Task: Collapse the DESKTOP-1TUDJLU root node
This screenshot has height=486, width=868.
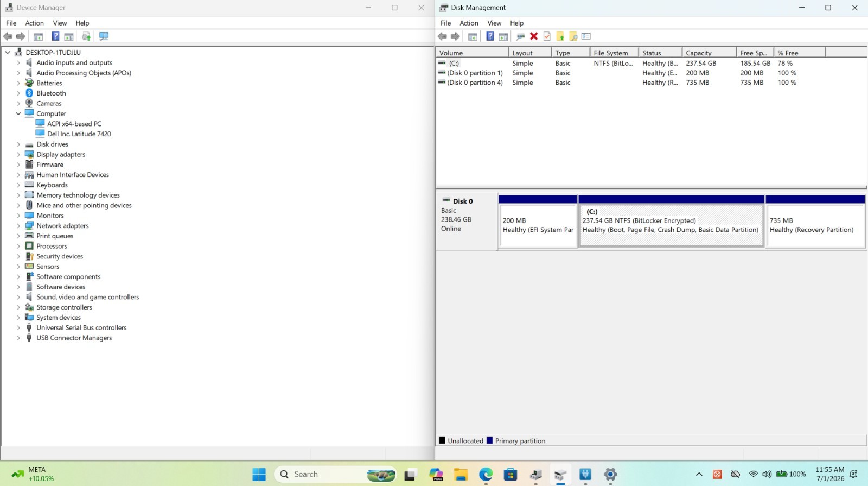Action: coord(8,53)
